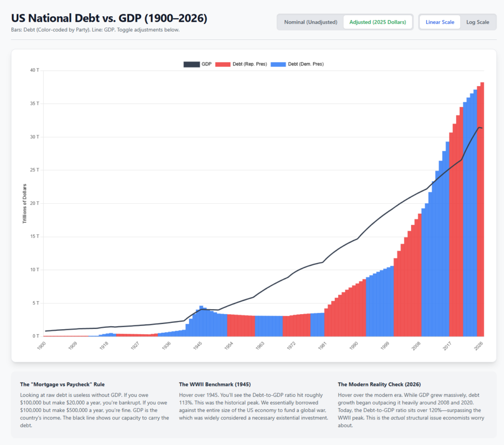Click the GDP line peak near 2026
This screenshot has height=445, width=504.
coord(479,127)
